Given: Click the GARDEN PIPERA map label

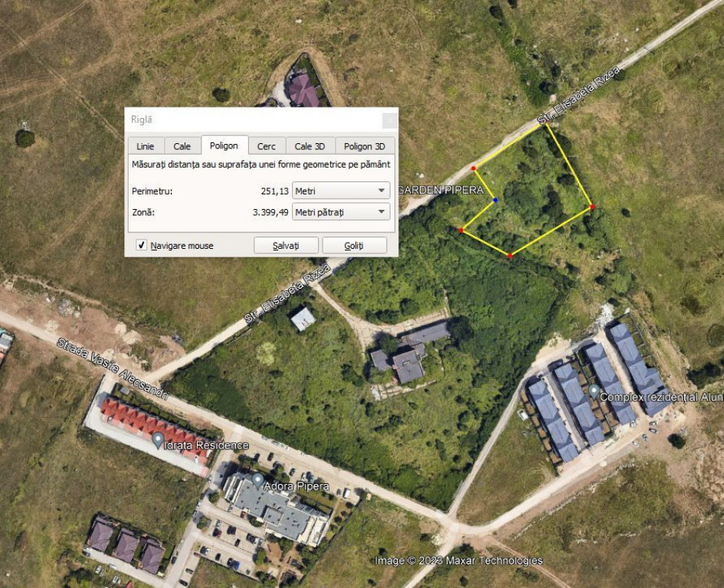Looking at the screenshot, I should pyautogui.click(x=441, y=190).
